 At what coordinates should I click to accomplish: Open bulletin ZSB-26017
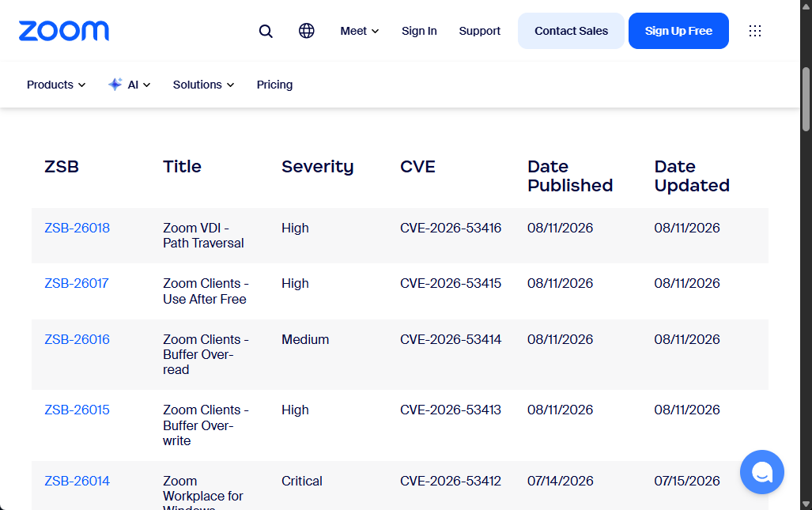coord(77,283)
